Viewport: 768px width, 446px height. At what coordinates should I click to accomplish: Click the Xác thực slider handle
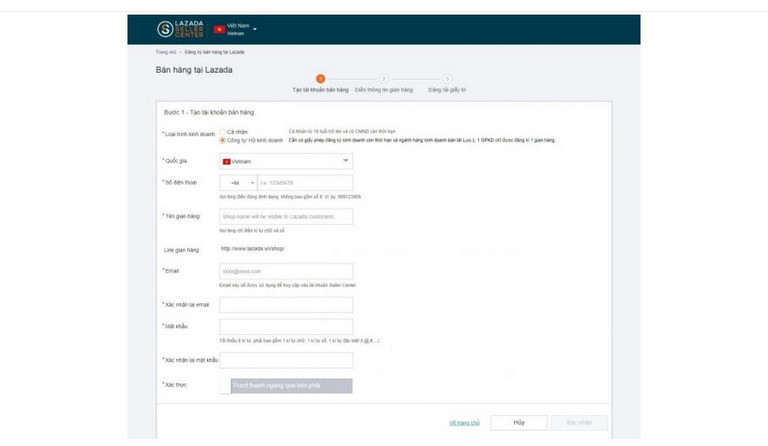point(225,386)
